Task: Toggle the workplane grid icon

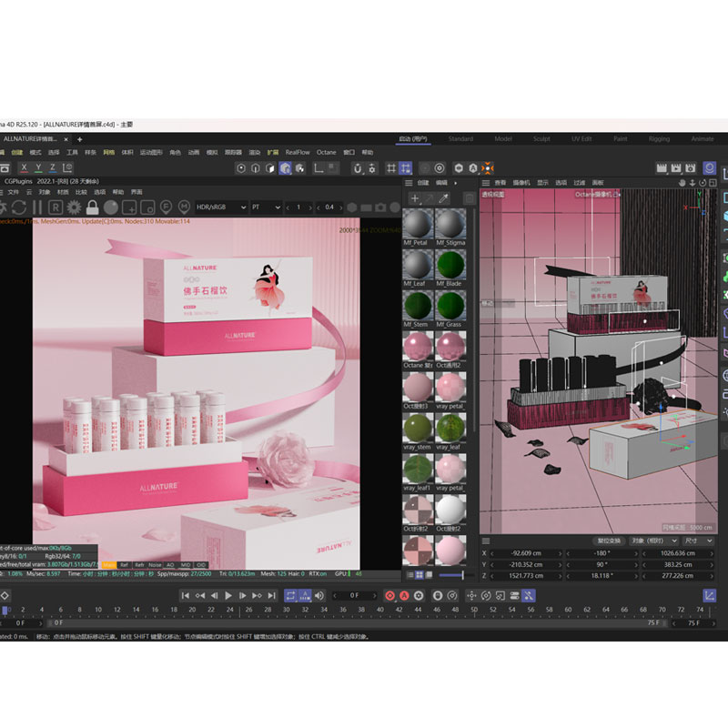Action: [x=391, y=168]
